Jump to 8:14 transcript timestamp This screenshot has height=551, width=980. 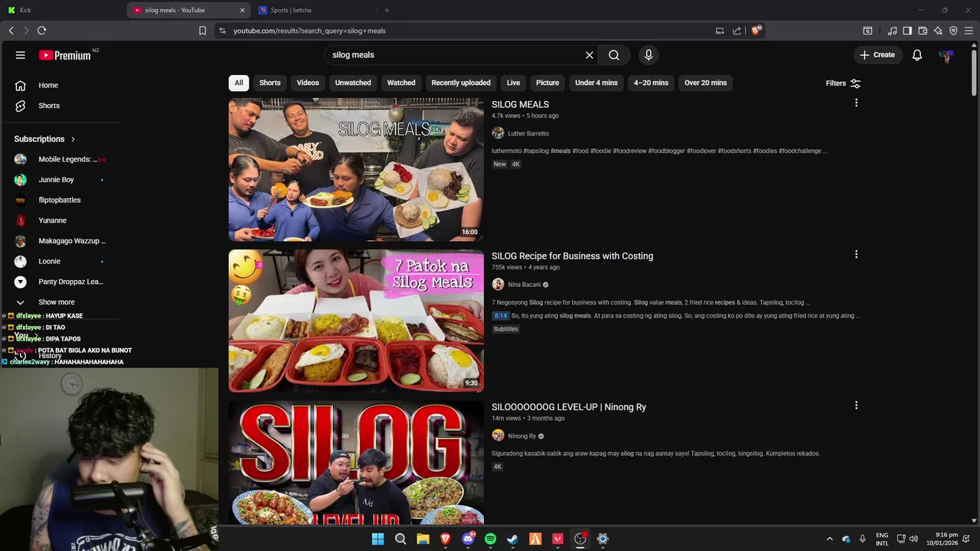(x=501, y=315)
